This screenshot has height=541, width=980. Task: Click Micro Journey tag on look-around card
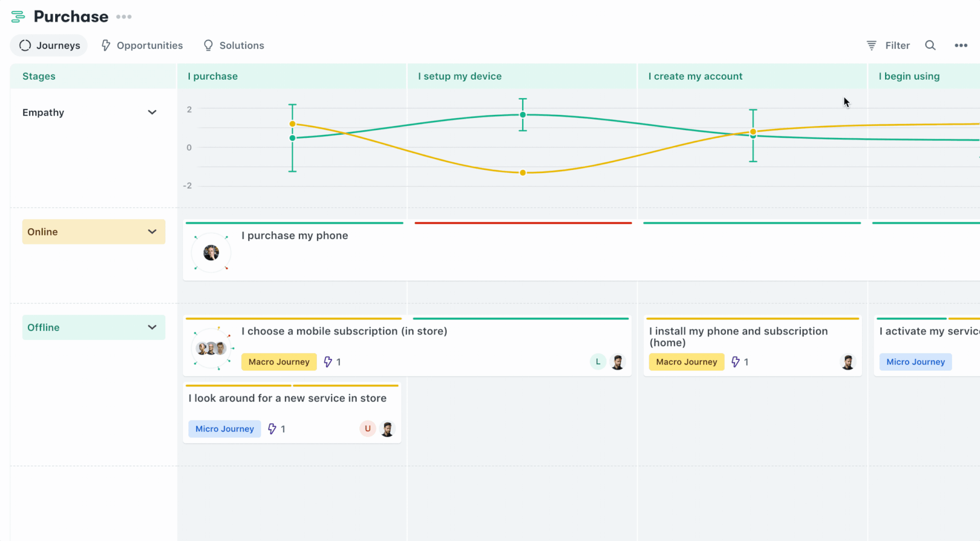click(225, 429)
